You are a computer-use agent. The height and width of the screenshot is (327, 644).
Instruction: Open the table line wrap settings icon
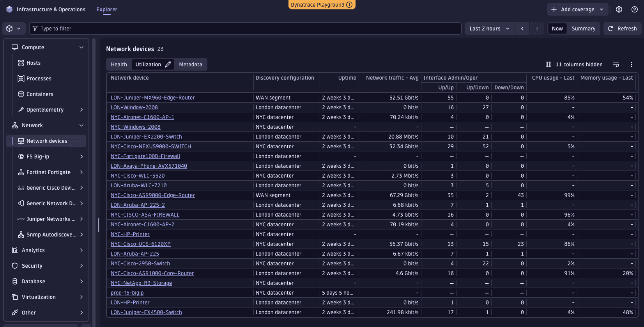pyautogui.click(x=616, y=64)
